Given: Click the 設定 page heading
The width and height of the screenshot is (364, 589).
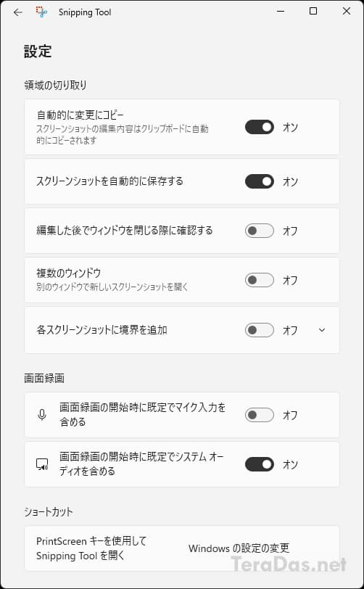Looking at the screenshot, I should coord(38,52).
